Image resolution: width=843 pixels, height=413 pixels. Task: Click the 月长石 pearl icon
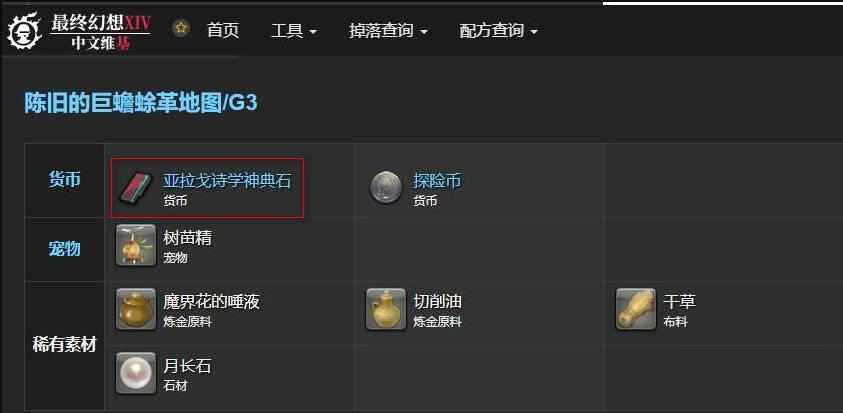(136, 373)
